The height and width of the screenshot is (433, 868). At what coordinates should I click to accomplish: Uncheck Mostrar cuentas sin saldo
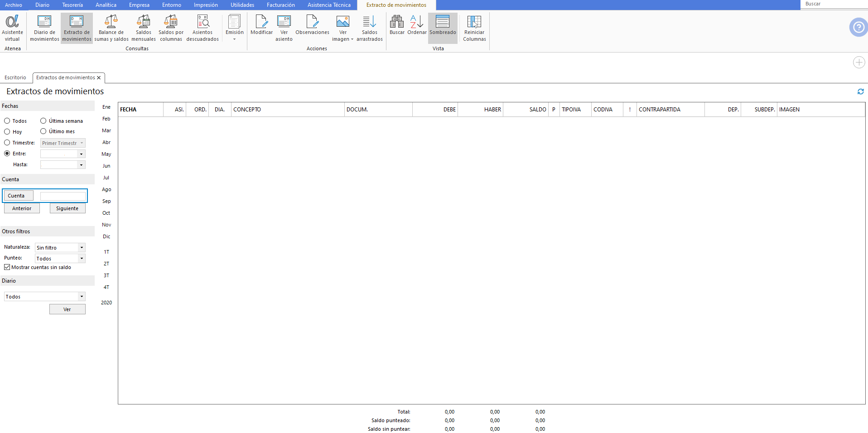7,267
